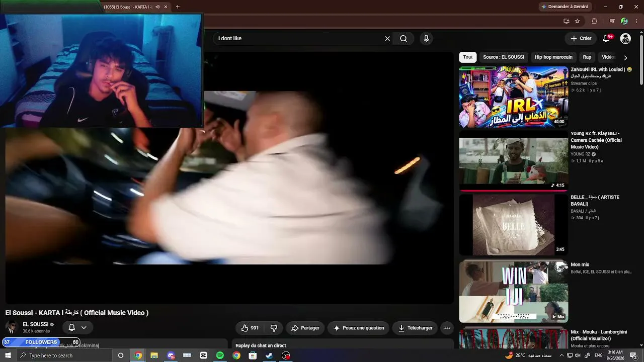Click the Créer button
The height and width of the screenshot is (362, 644).
click(581, 39)
